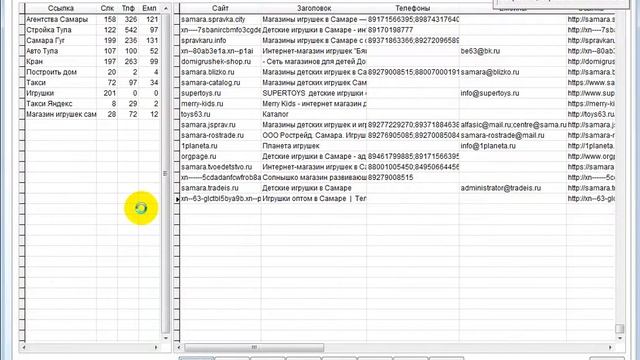Click the Телефоны column header
The width and height of the screenshot is (640, 360).
(x=413, y=8)
